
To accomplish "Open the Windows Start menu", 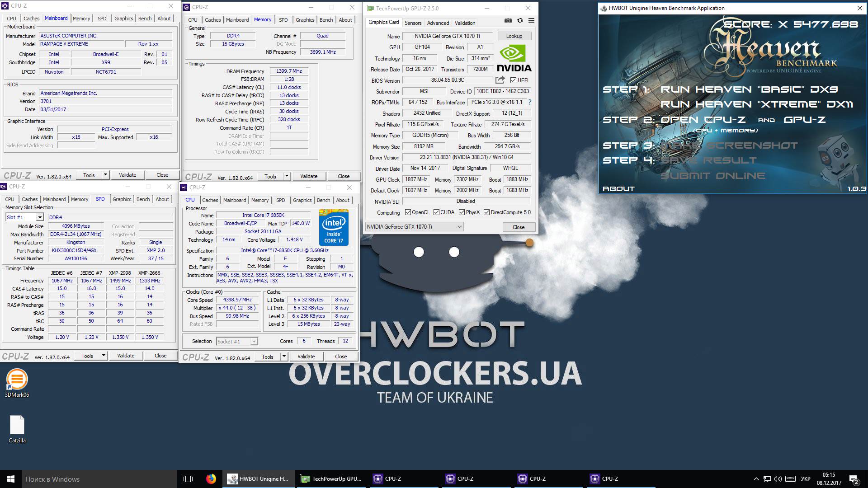I will (x=11, y=479).
